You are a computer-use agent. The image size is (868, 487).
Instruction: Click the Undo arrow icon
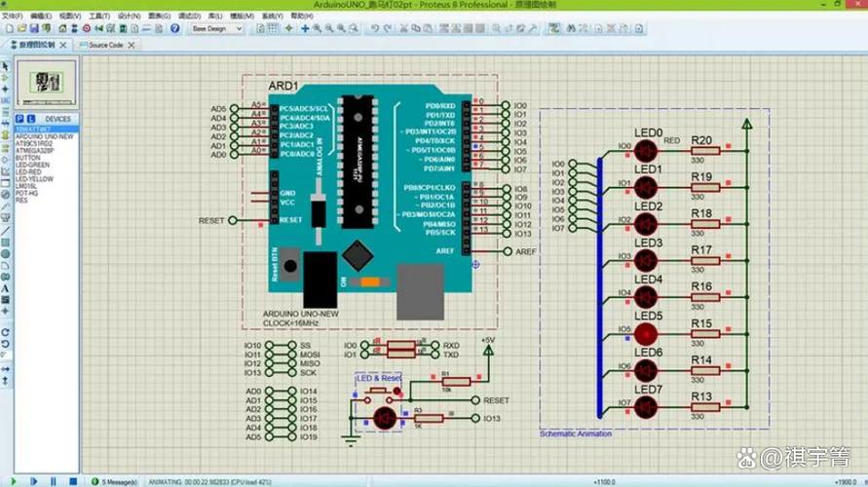click(375, 28)
